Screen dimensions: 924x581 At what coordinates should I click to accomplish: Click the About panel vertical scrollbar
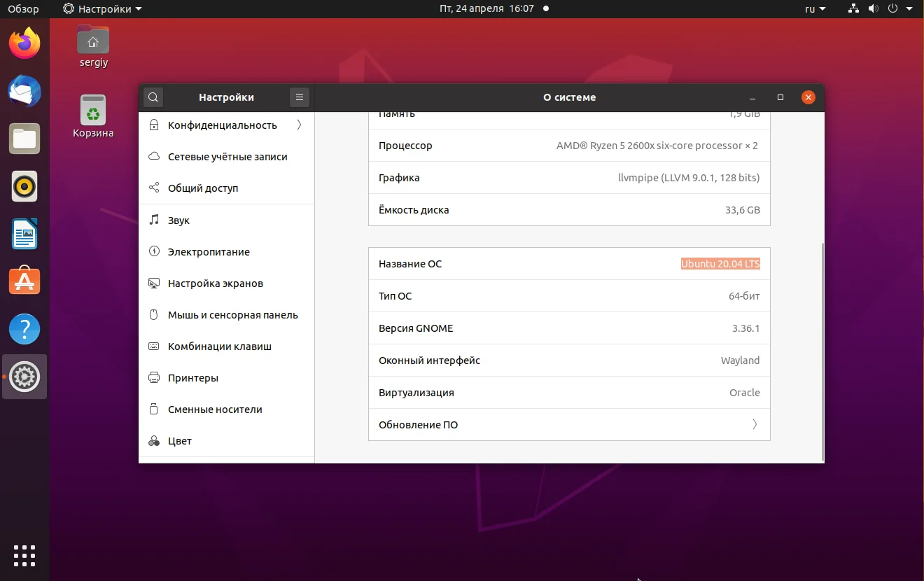pyautogui.click(x=822, y=352)
